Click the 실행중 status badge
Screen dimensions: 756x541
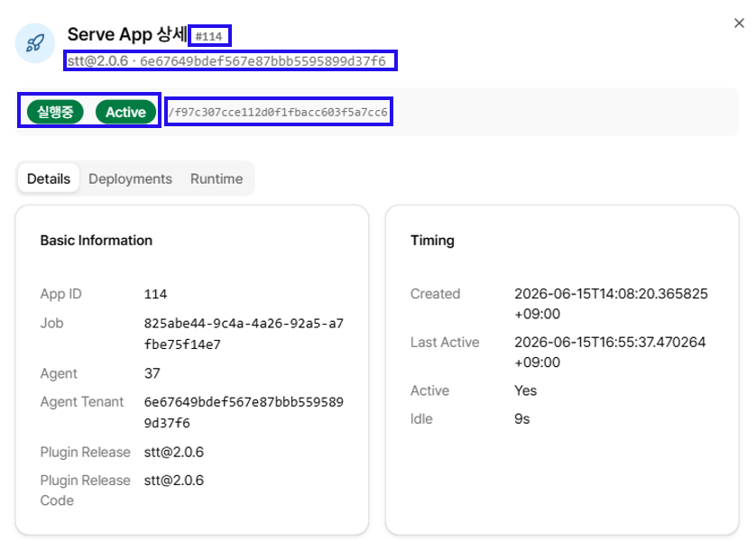click(55, 112)
